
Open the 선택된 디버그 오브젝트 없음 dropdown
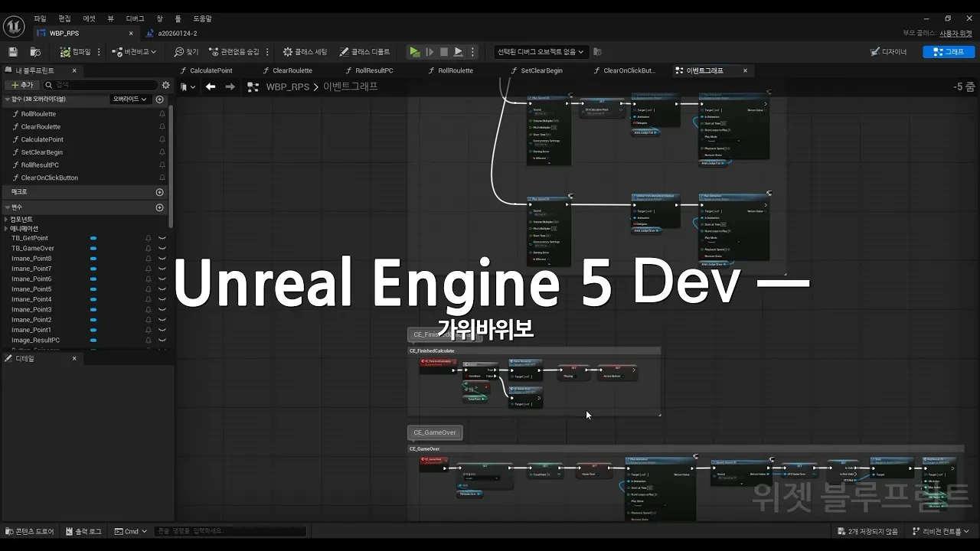click(x=541, y=52)
